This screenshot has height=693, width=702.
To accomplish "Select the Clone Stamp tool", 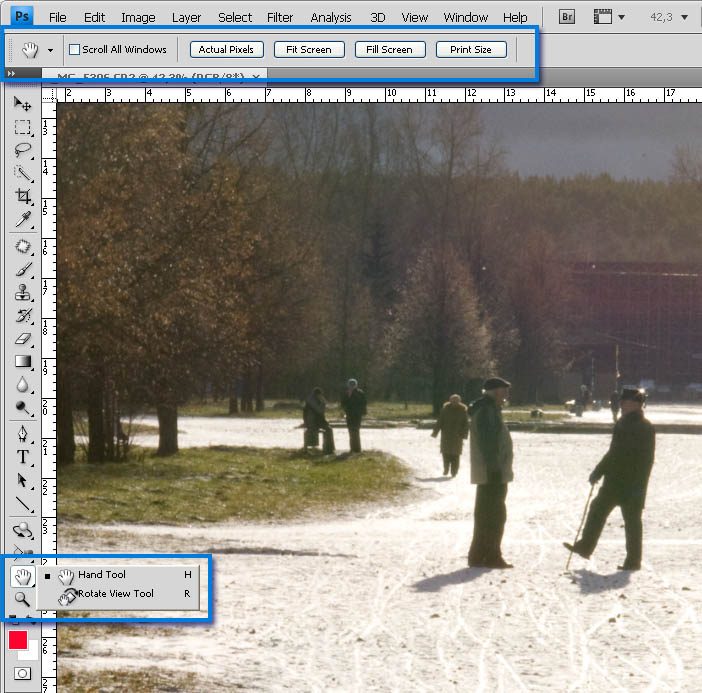I will pyautogui.click(x=22, y=292).
